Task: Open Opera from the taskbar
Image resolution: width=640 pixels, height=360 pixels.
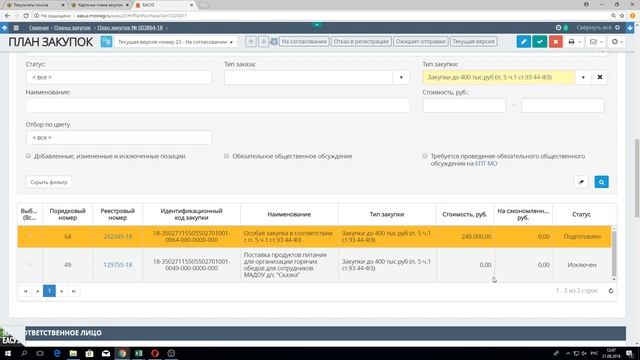Action: point(155,353)
